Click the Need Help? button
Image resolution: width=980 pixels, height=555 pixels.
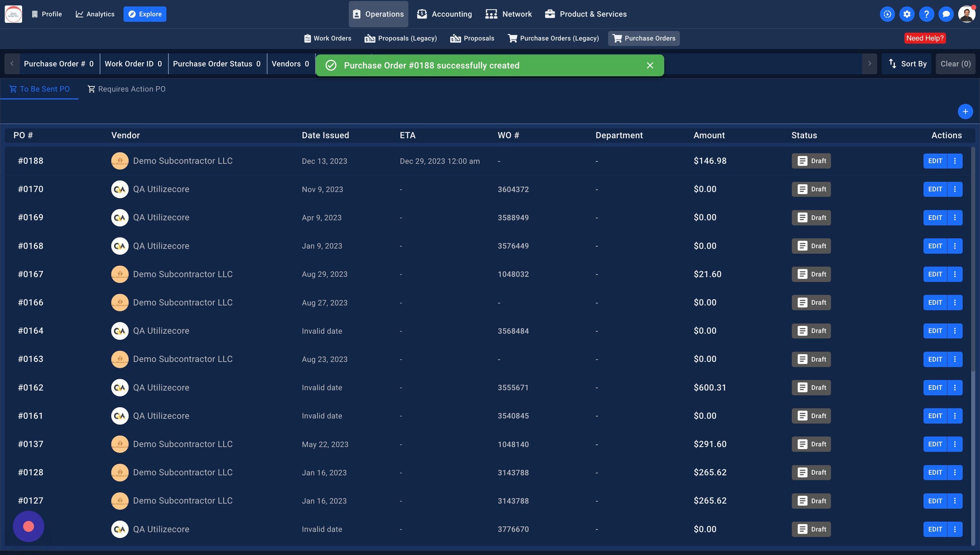tap(925, 38)
